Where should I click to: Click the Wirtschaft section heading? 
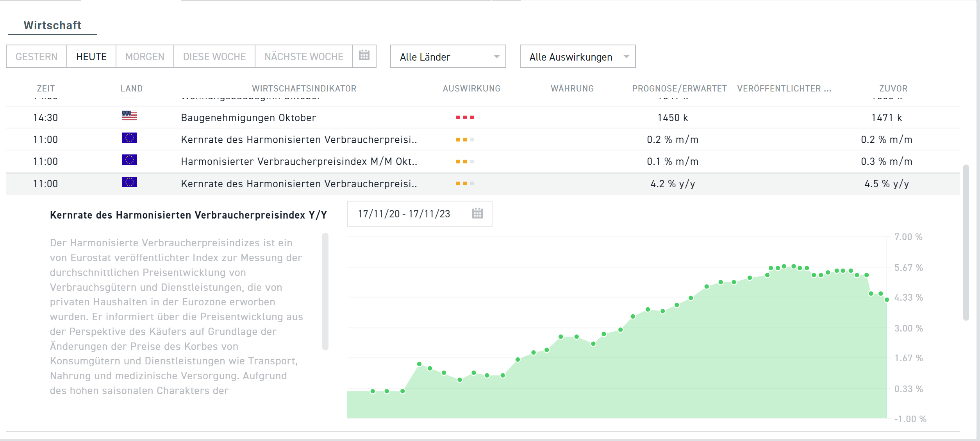click(52, 25)
